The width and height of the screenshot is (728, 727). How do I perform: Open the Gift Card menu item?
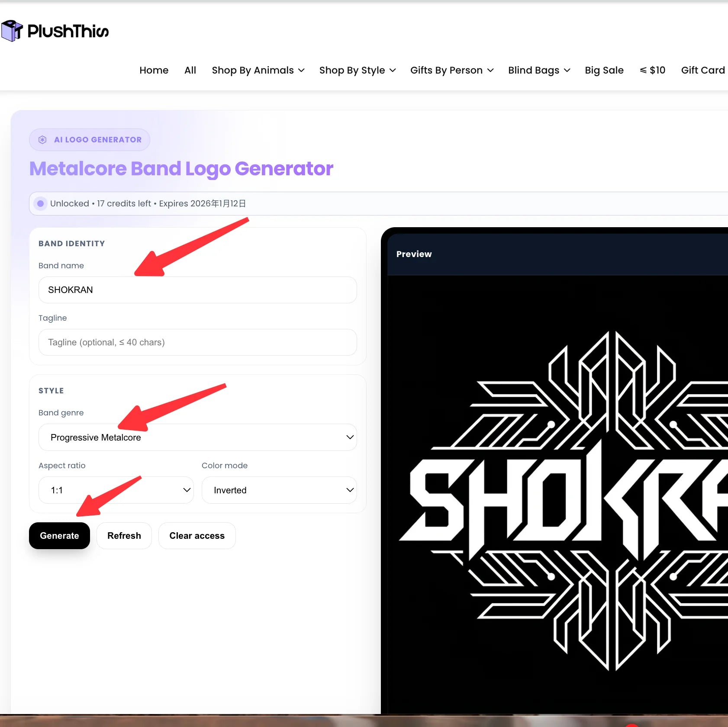pos(703,71)
